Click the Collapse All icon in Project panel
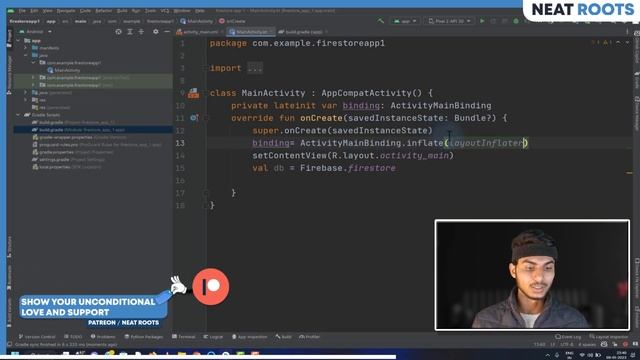This screenshot has width=640, height=360. (141, 31)
